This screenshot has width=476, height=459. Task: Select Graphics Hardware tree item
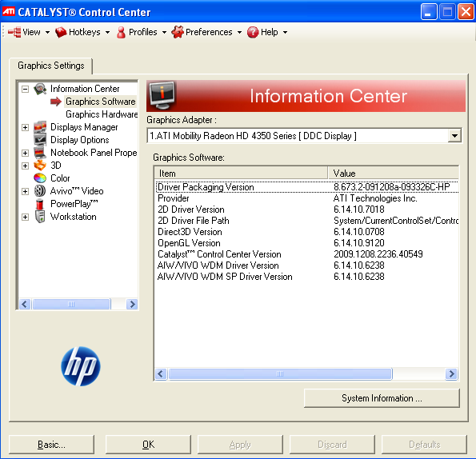coord(102,114)
